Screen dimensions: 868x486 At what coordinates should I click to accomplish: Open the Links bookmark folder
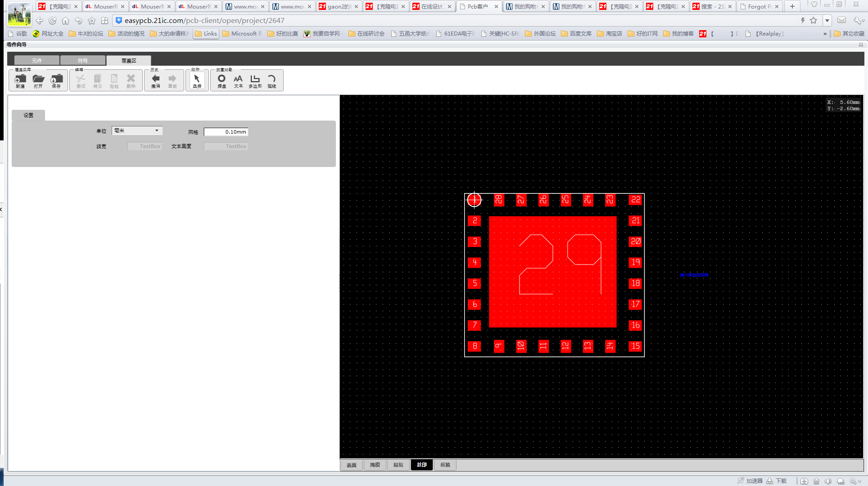click(206, 34)
